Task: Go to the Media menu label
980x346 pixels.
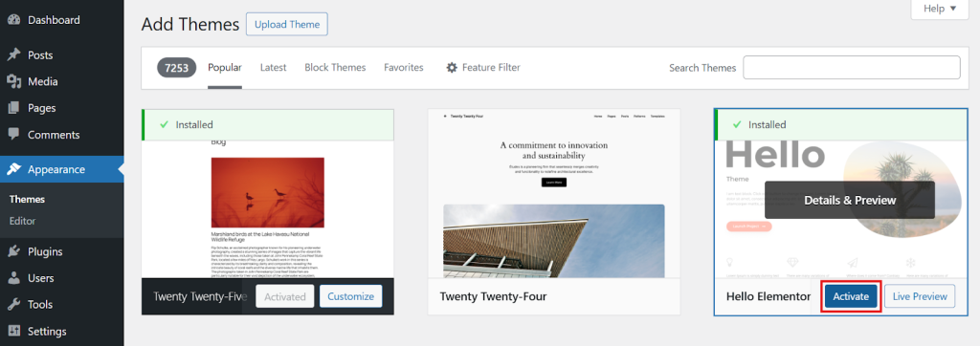Action: click(x=42, y=81)
